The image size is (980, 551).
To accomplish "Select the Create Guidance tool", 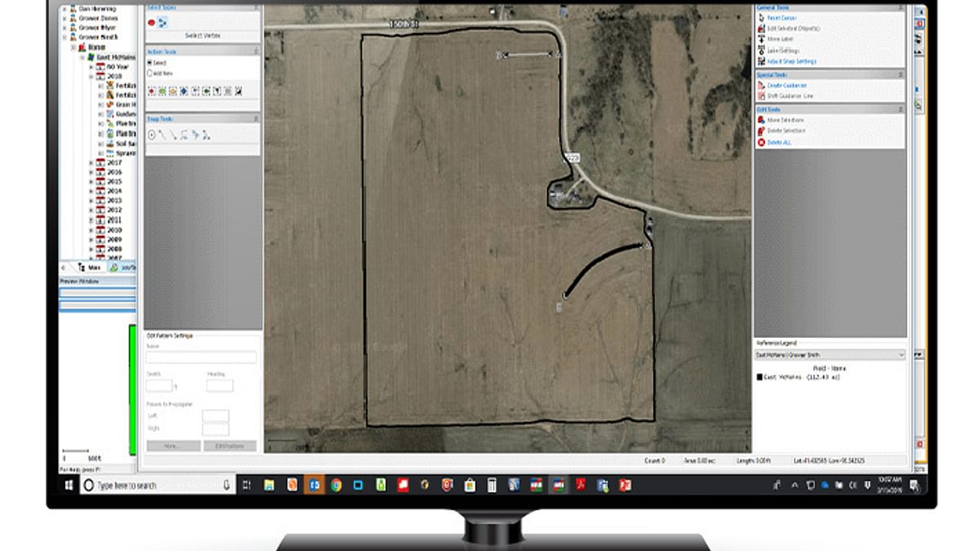I will (762, 85).
